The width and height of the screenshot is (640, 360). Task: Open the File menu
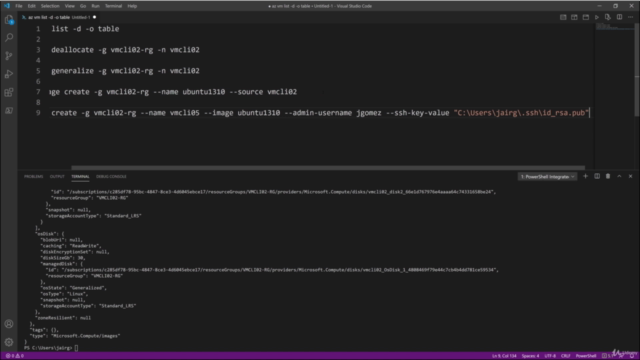pyautogui.click(x=19, y=6)
